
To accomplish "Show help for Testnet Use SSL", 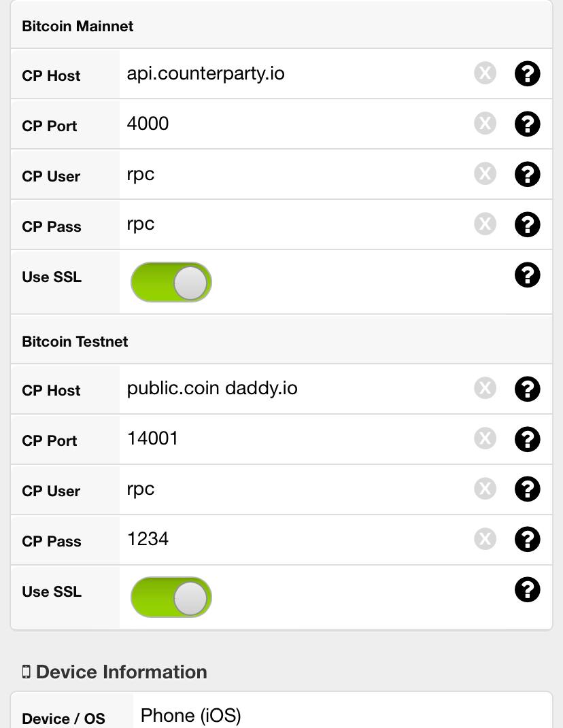I will [x=527, y=589].
